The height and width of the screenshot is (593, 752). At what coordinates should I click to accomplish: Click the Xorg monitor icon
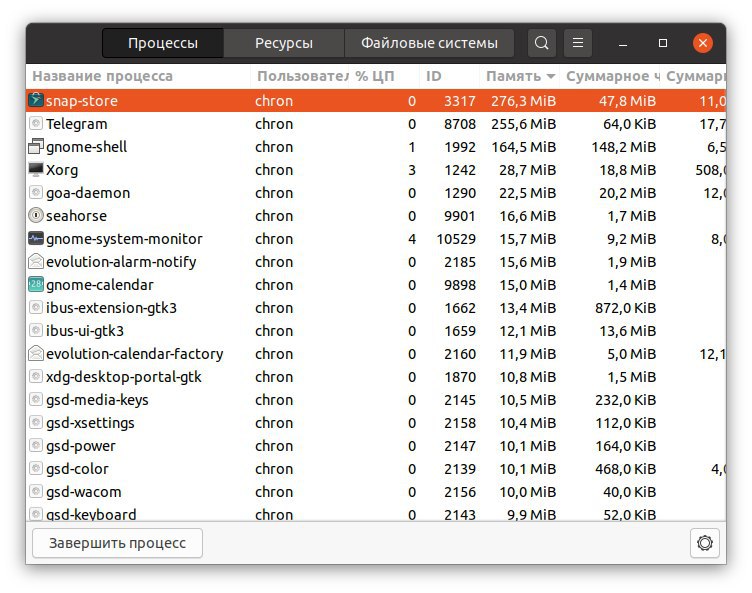pyautogui.click(x=36, y=169)
